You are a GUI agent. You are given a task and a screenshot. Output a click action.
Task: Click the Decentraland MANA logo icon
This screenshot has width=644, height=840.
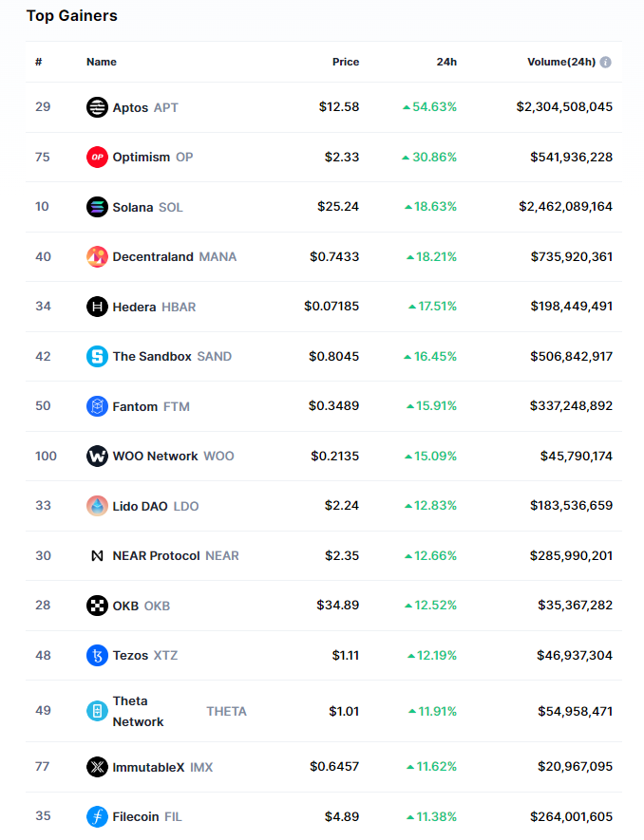97,256
